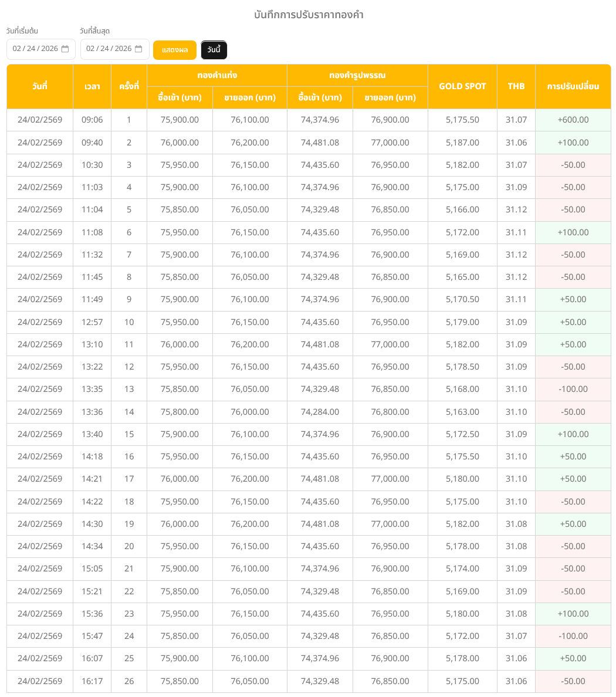Click the start date (วันที่เริ่มต้น) input field
The image size is (616, 697).
(35, 49)
